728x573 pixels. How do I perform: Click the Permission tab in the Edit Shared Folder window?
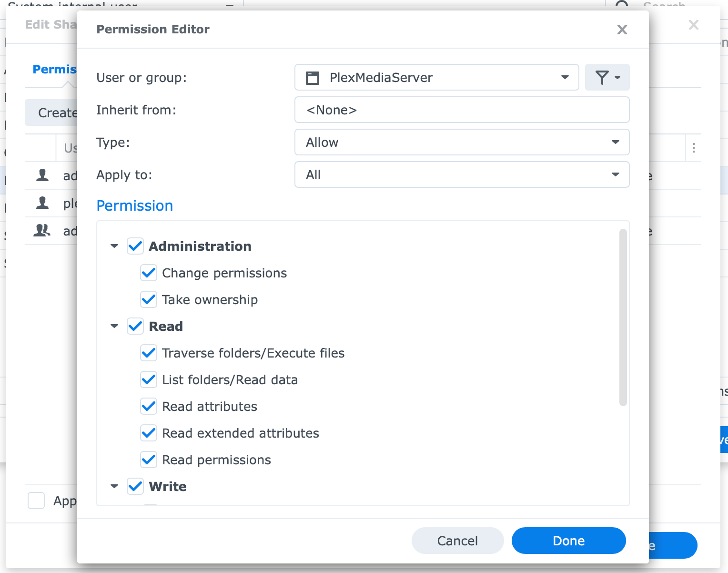[54, 70]
